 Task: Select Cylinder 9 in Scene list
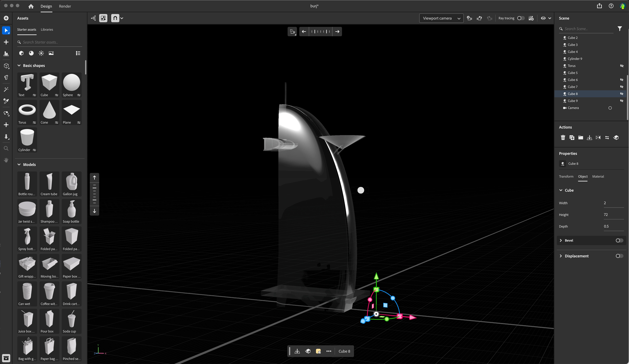pos(575,59)
